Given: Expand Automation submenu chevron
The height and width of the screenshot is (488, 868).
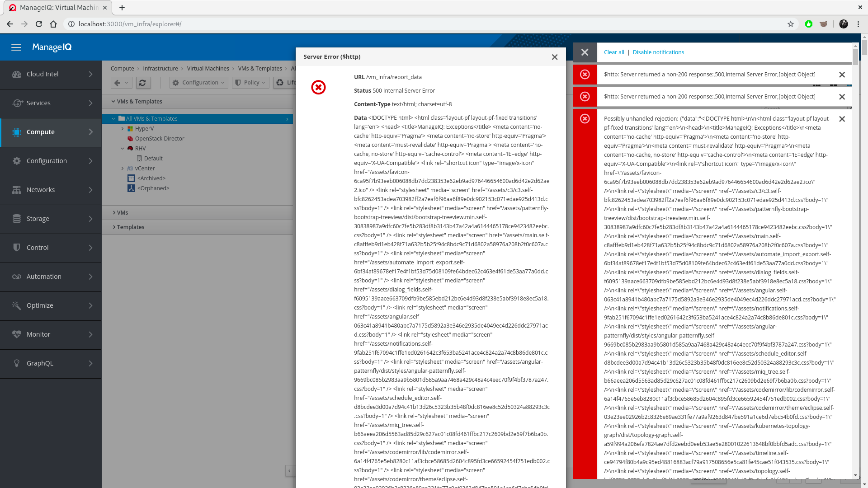Looking at the screenshot, I should 90,277.
